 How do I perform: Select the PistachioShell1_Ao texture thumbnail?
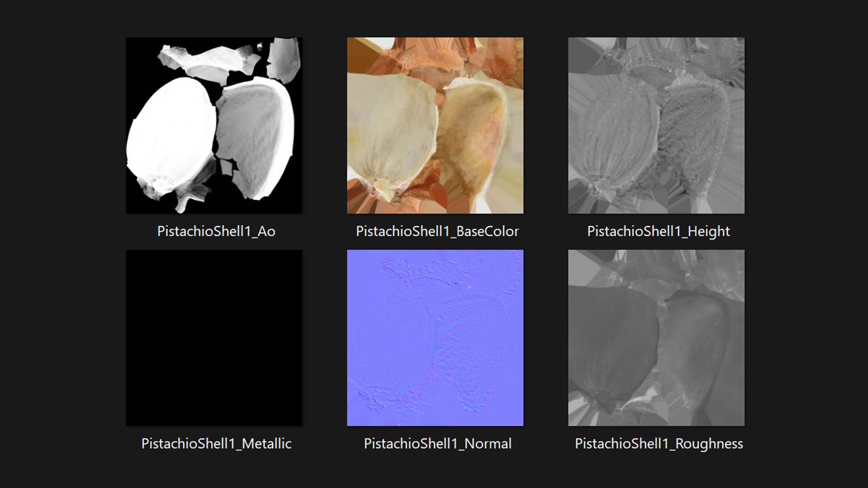(x=214, y=125)
